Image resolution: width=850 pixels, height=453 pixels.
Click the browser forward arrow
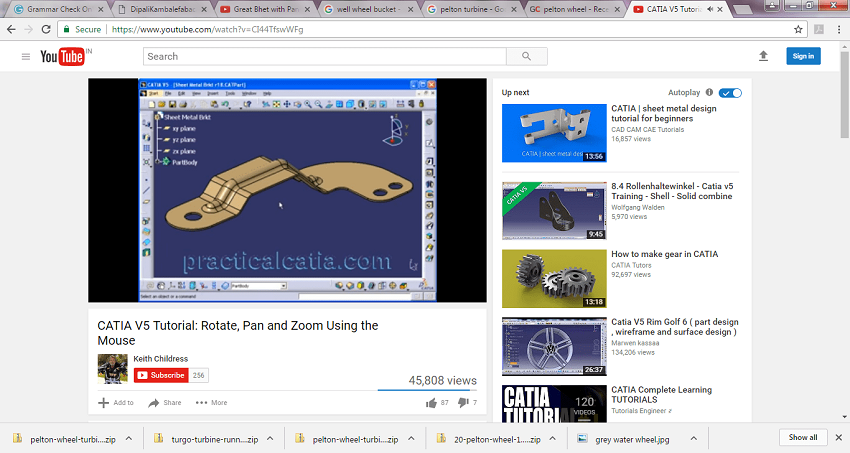click(x=28, y=29)
